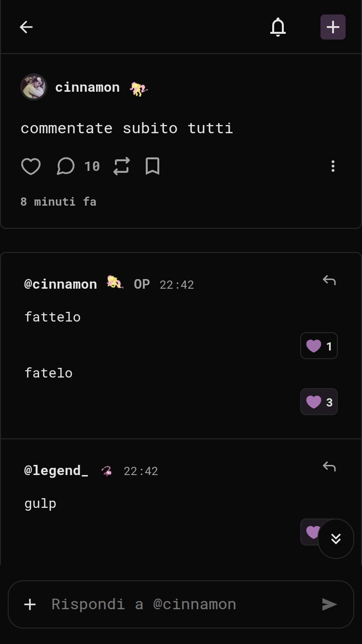The height and width of the screenshot is (644, 362).
Task: Like the post "commentate subito tutti"
Action: [31, 167]
